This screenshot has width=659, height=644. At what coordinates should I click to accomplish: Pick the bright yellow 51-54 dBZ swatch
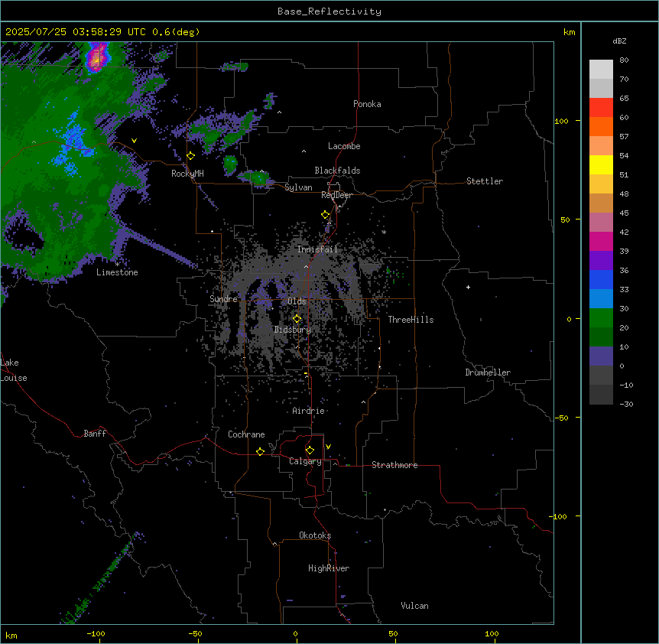[601, 164]
